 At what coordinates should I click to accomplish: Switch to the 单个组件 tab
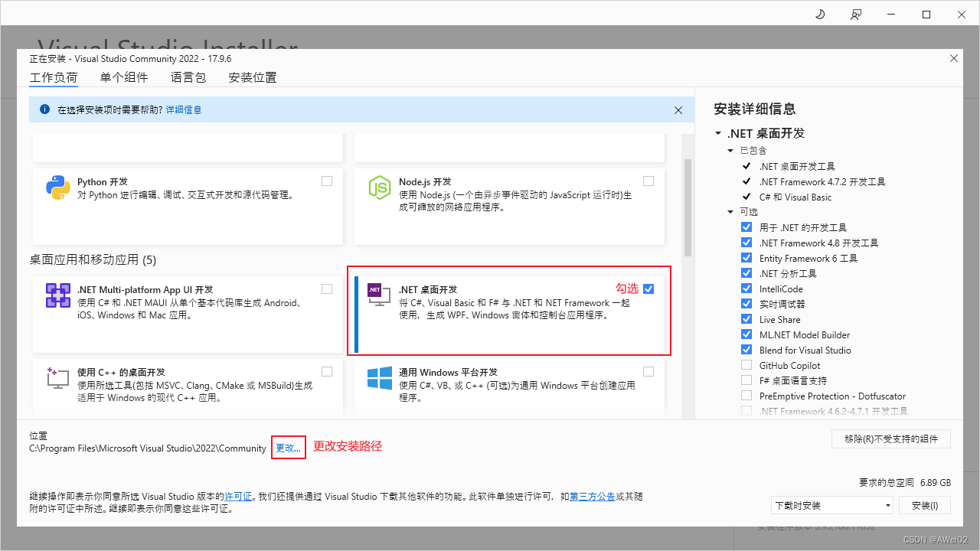click(x=124, y=77)
